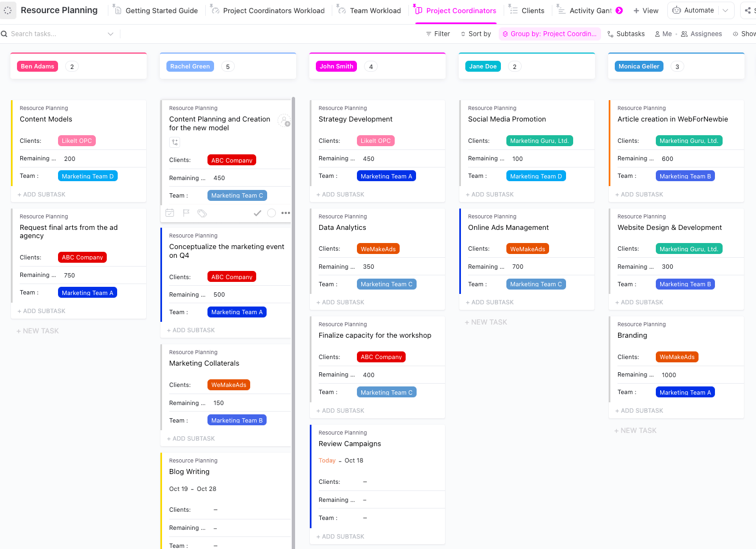This screenshot has height=549, width=756.
Task: Click the Jane Doe column header tag
Action: pyautogui.click(x=483, y=66)
